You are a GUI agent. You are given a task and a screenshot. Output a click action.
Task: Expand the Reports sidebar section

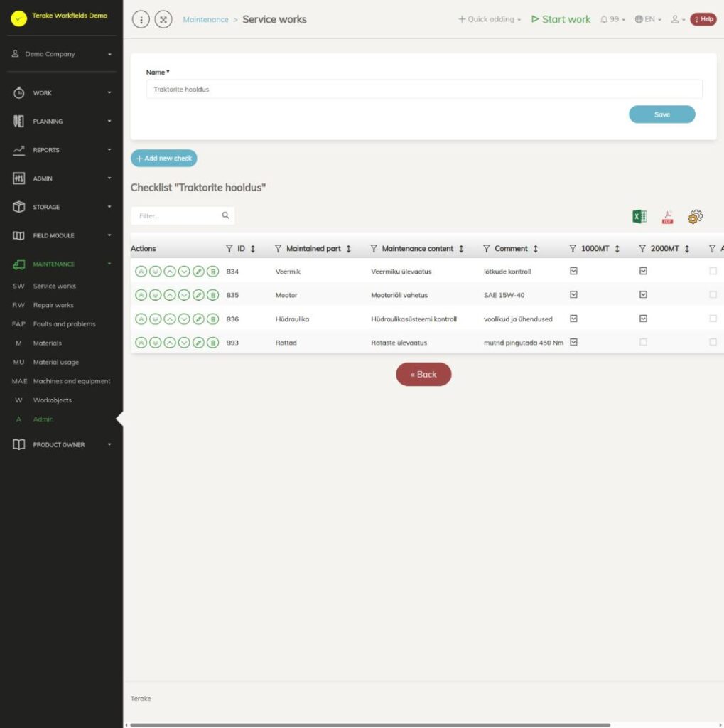[62, 150]
